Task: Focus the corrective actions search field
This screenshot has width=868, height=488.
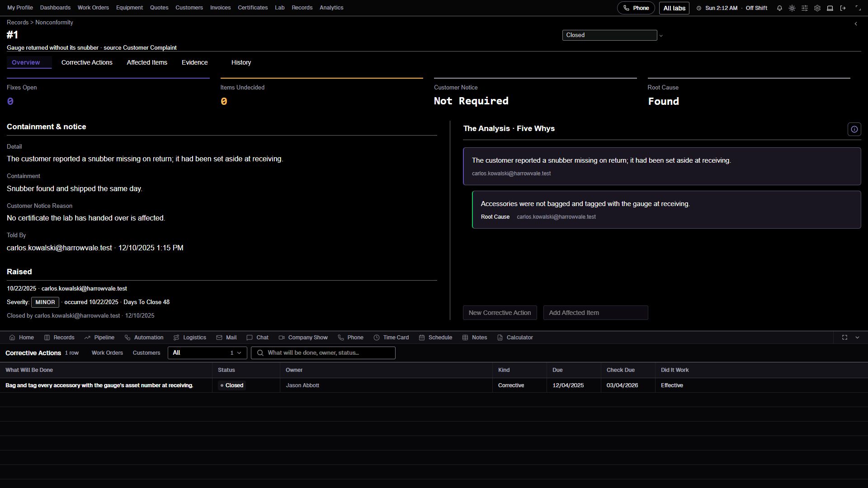Action: click(x=323, y=353)
